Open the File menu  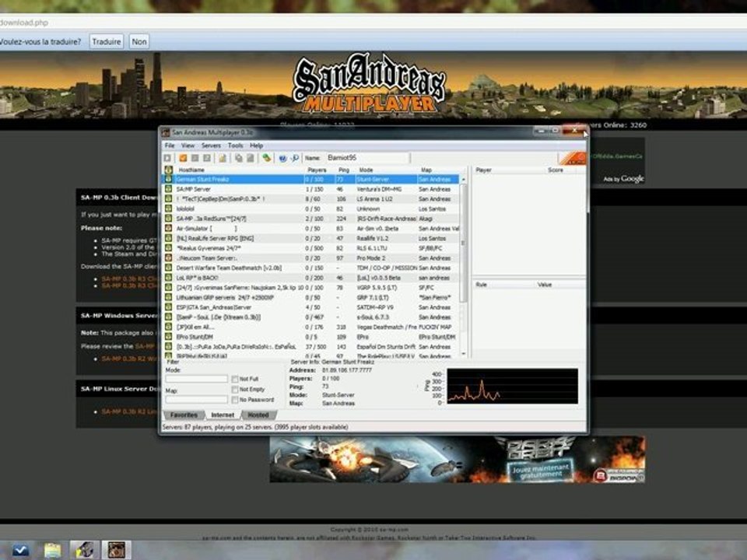coord(170,145)
